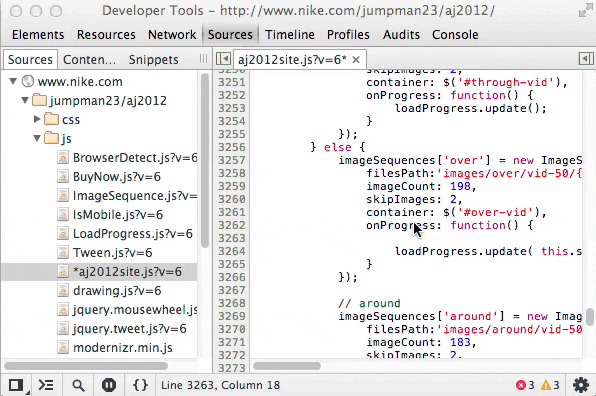Open the Timeline panel

tap(290, 35)
